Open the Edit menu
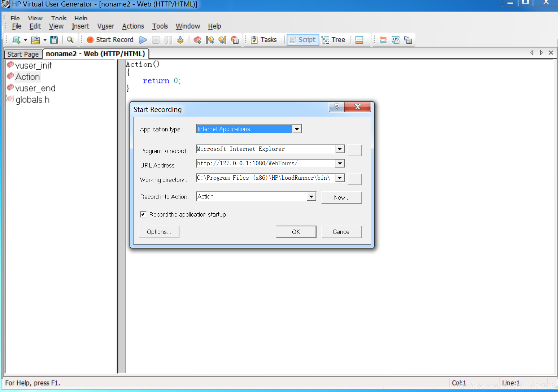 (35, 26)
